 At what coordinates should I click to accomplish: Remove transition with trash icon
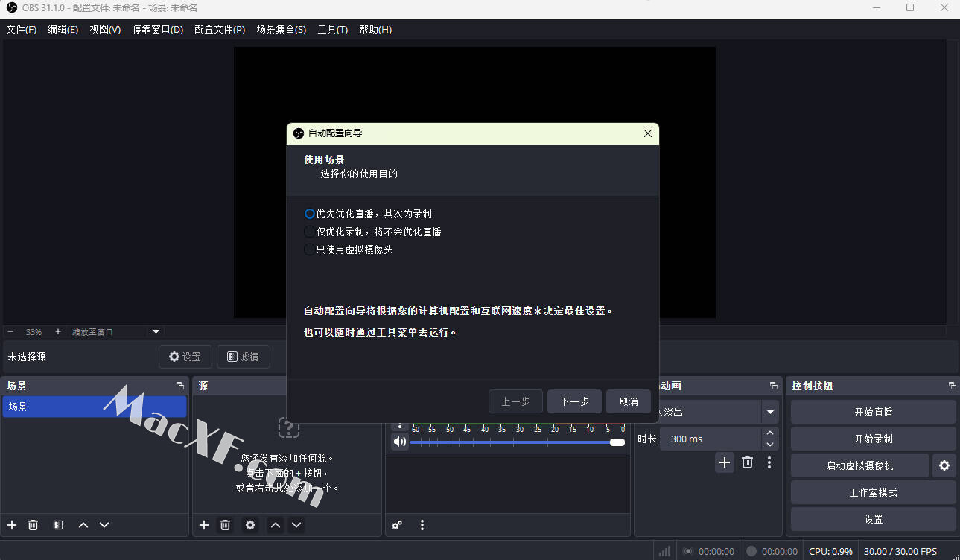point(747,462)
